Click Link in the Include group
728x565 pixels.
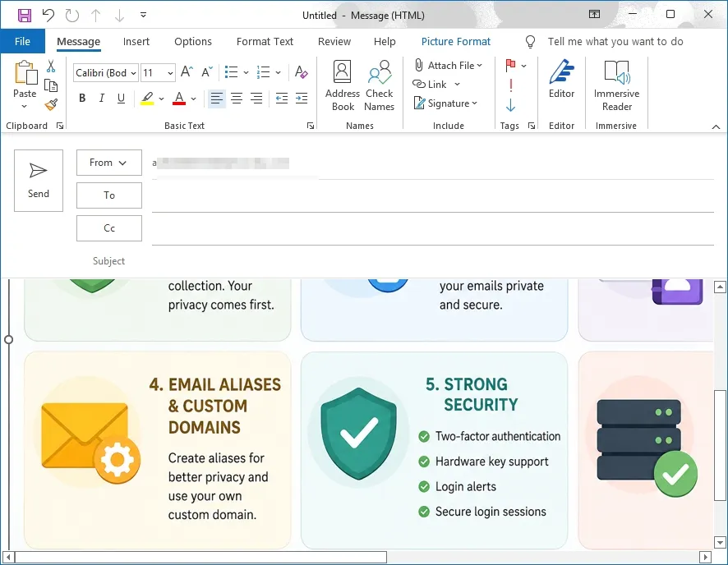430,84
